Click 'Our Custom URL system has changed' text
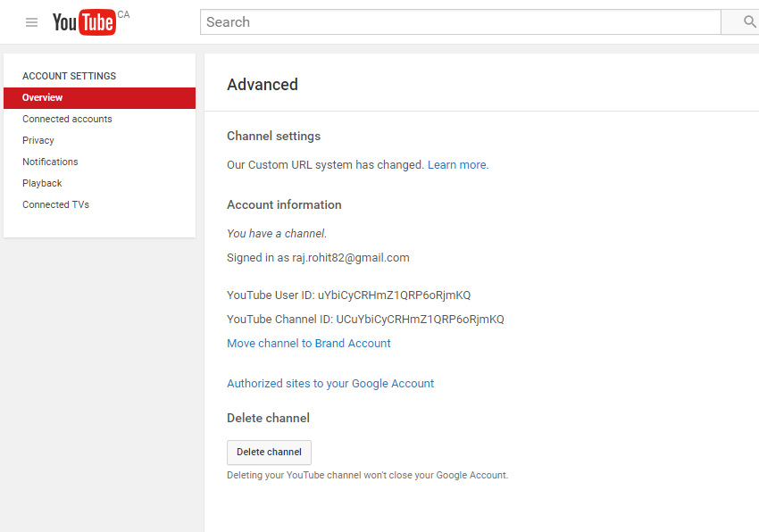759x532 pixels. click(x=325, y=165)
